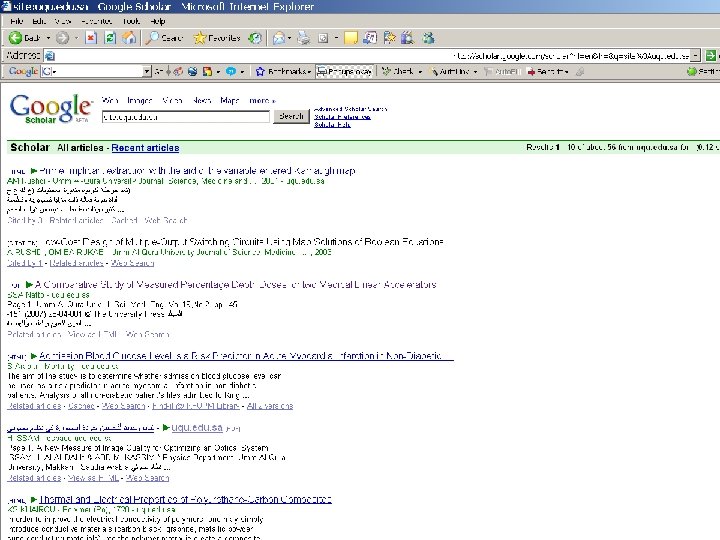
Task: Open the View menu
Action: click(x=63, y=21)
